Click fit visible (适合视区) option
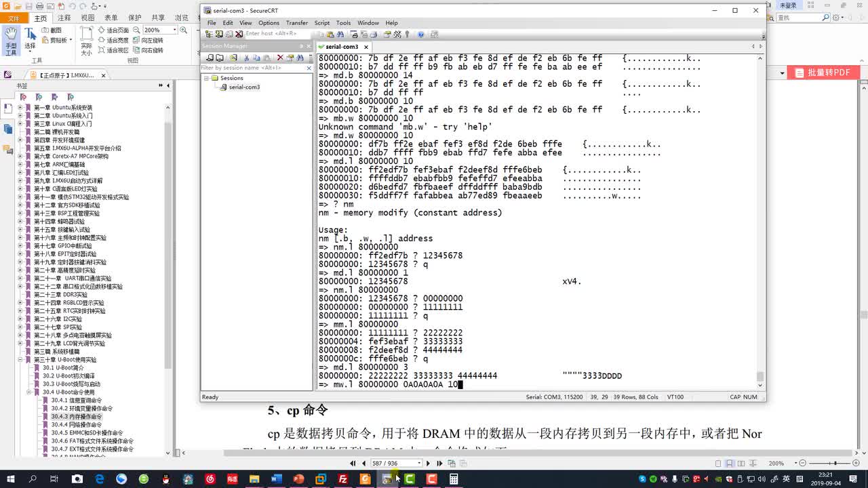This screenshot has height=488, width=868. (113, 49)
